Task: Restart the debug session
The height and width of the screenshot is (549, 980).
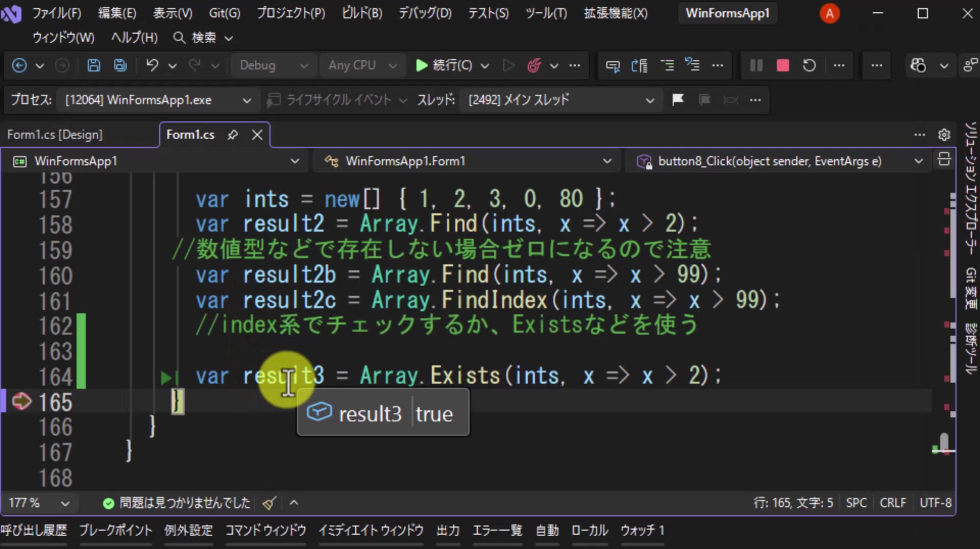Action: point(809,65)
